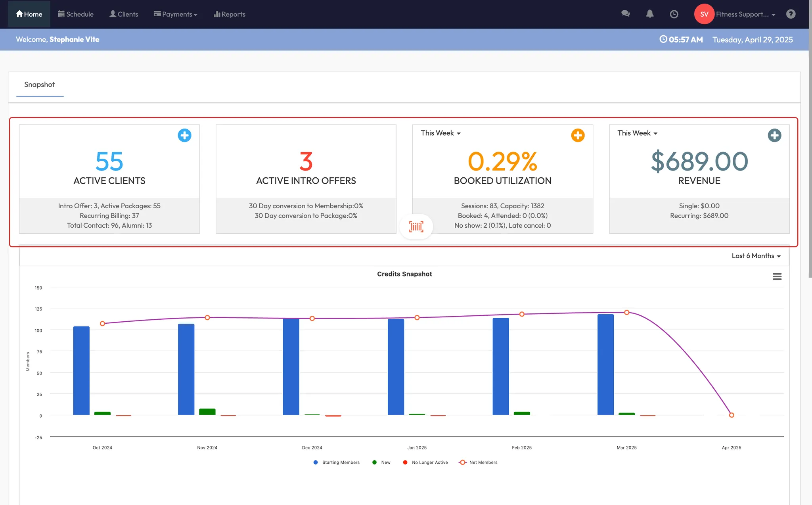Open the chat messages icon
The width and height of the screenshot is (812, 505).
[626, 14]
